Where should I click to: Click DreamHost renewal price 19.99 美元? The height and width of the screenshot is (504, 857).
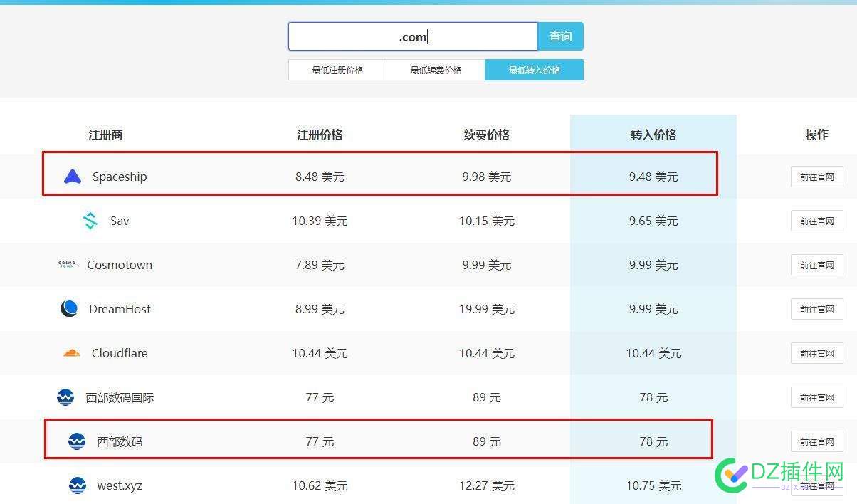pyautogui.click(x=487, y=309)
